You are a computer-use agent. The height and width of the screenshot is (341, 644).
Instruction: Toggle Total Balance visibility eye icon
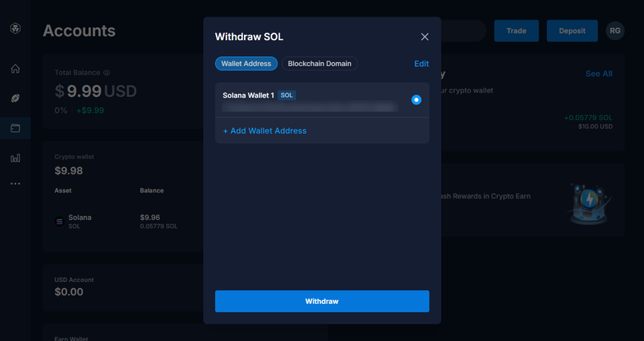[x=107, y=73]
